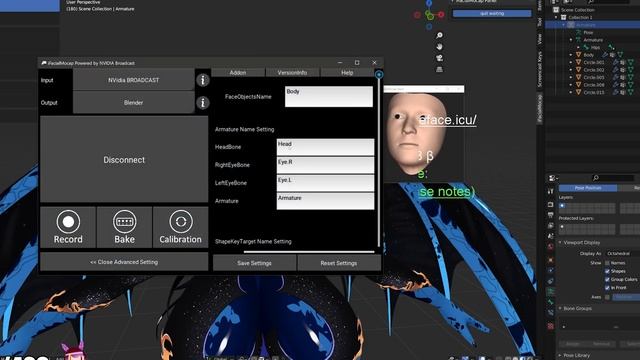Expand Circle.013 object in outliner

pyautogui.click(x=571, y=93)
